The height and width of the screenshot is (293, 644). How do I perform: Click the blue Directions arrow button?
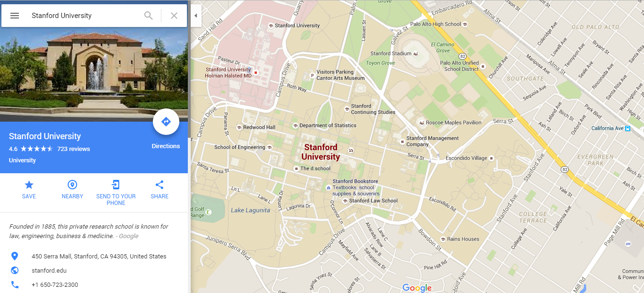166,122
